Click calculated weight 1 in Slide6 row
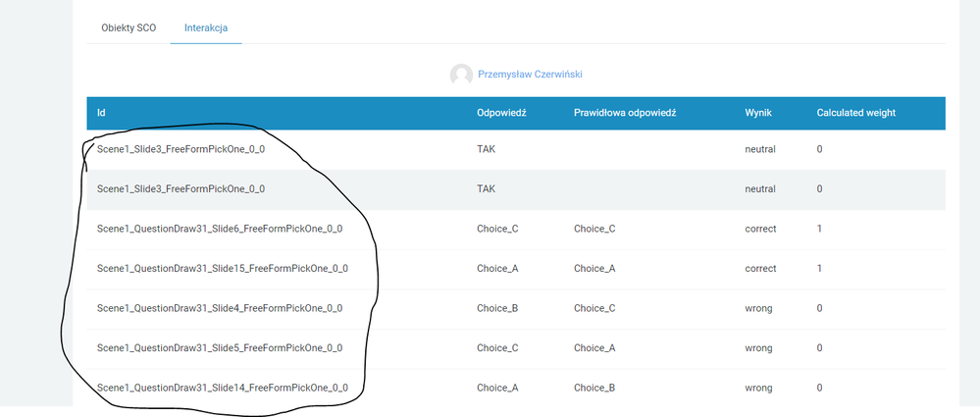Viewport: 980px width, 417px height. pyautogui.click(x=819, y=229)
